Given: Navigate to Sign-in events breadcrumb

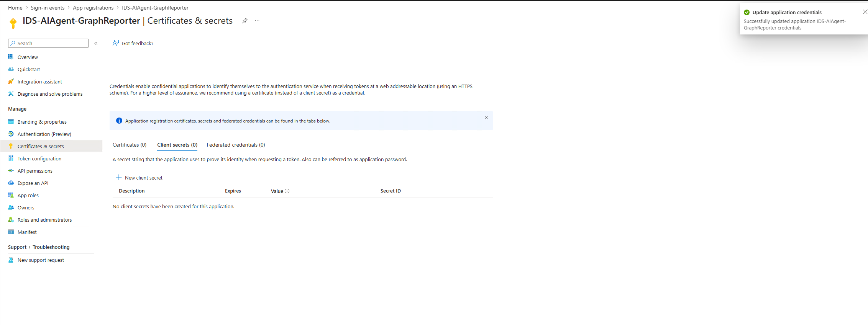Looking at the screenshot, I should point(48,8).
